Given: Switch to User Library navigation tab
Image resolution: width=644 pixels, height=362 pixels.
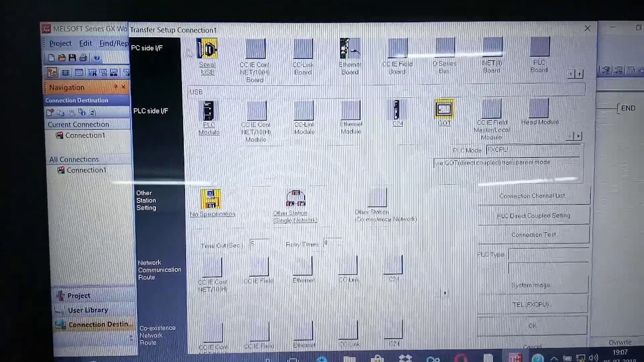Looking at the screenshot, I should click(94, 310).
